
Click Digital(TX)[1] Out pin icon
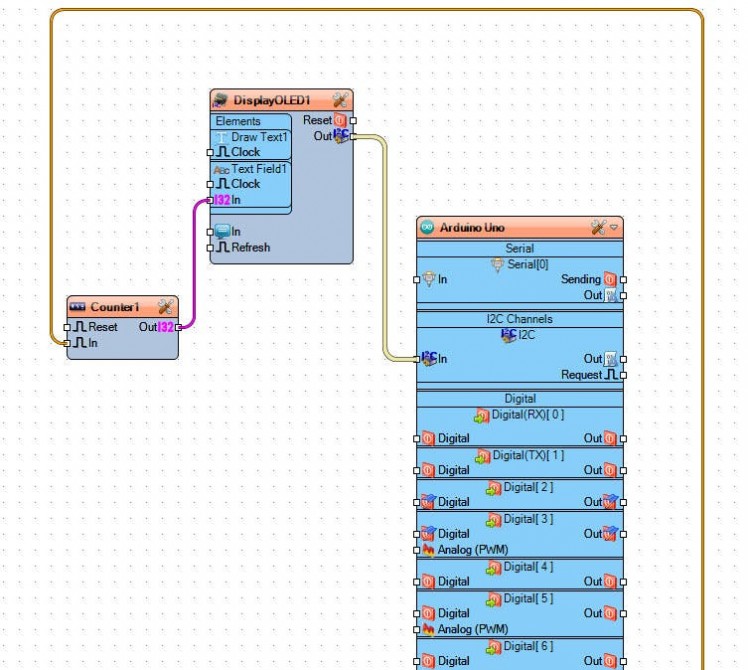(x=610, y=470)
